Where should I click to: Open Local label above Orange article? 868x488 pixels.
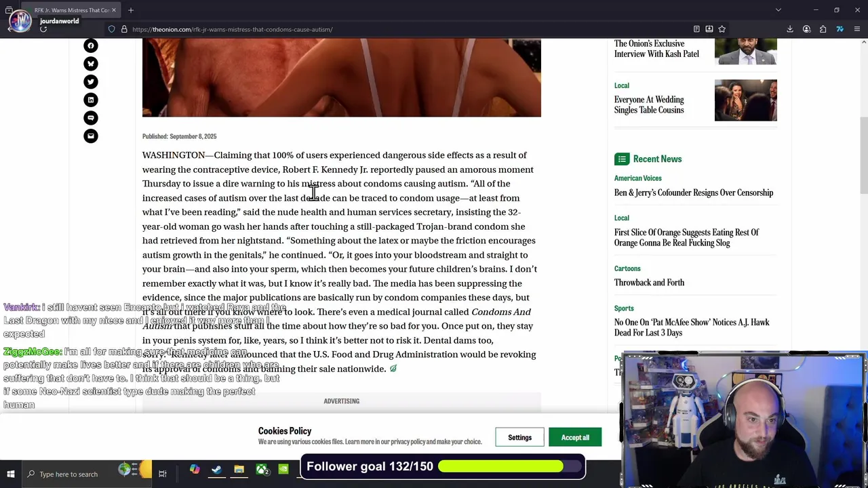click(x=622, y=218)
